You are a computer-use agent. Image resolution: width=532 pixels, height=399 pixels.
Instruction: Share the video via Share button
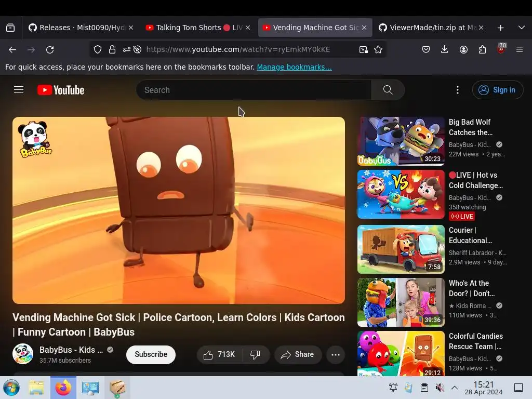click(298, 354)
